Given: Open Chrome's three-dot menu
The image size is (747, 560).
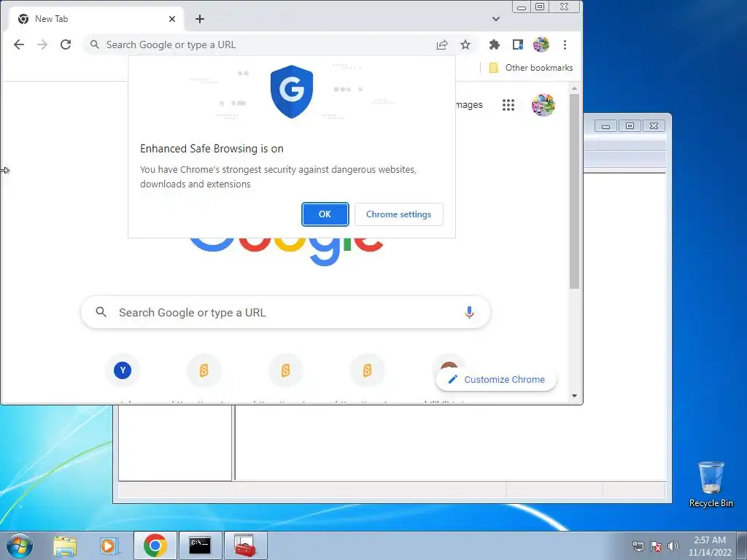Looking at the screenshot, I should pyautogui.click(x=565, y=44).
